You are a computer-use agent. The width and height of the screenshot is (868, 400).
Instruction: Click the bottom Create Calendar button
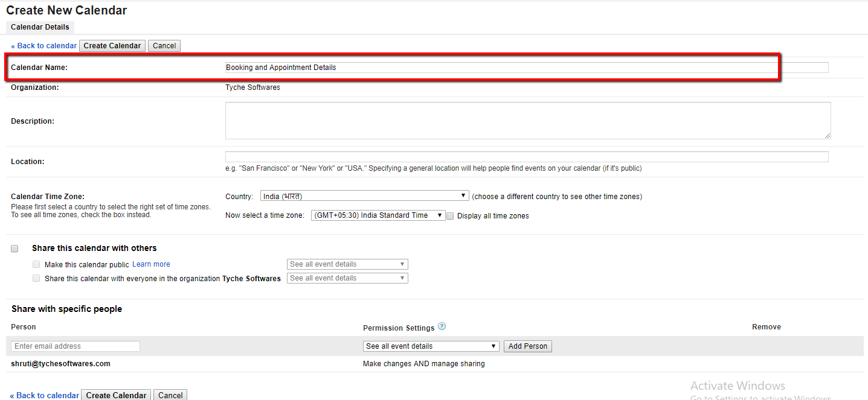click(115, 395)
